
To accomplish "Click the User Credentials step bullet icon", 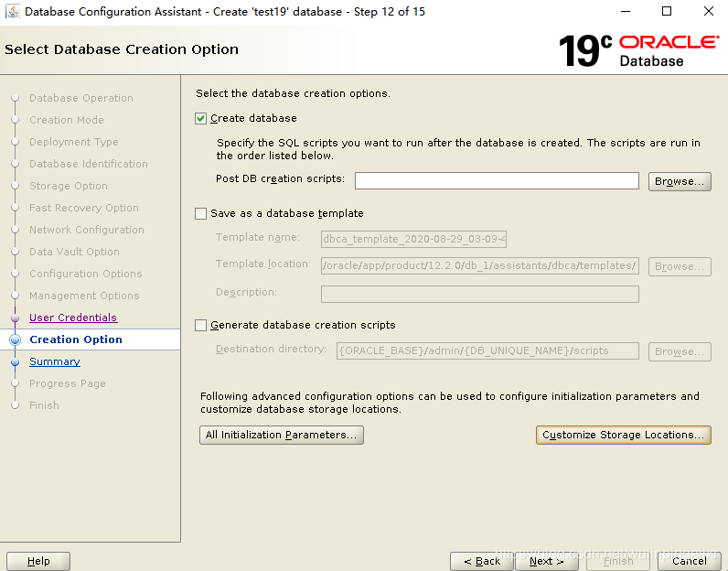I will (16, 318).
